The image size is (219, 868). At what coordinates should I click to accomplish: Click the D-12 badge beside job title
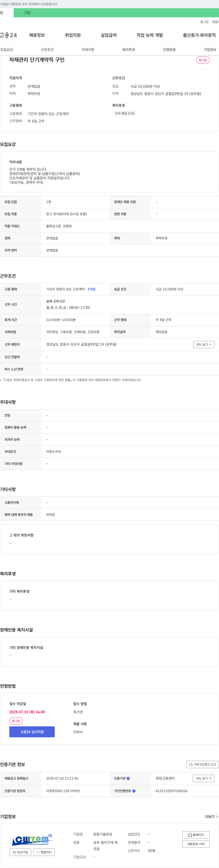point(203,60)
